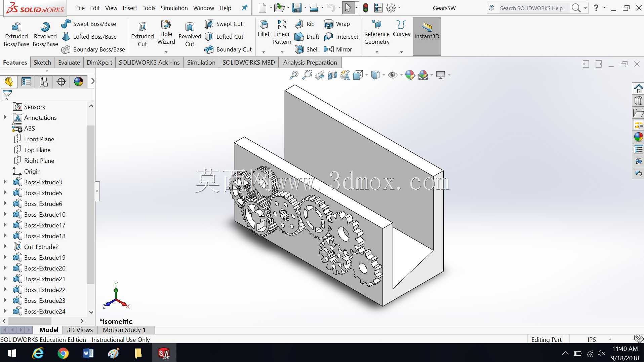The image size is (644, 362).
Task: Click the ABS material entry
Action: [24, 128]
